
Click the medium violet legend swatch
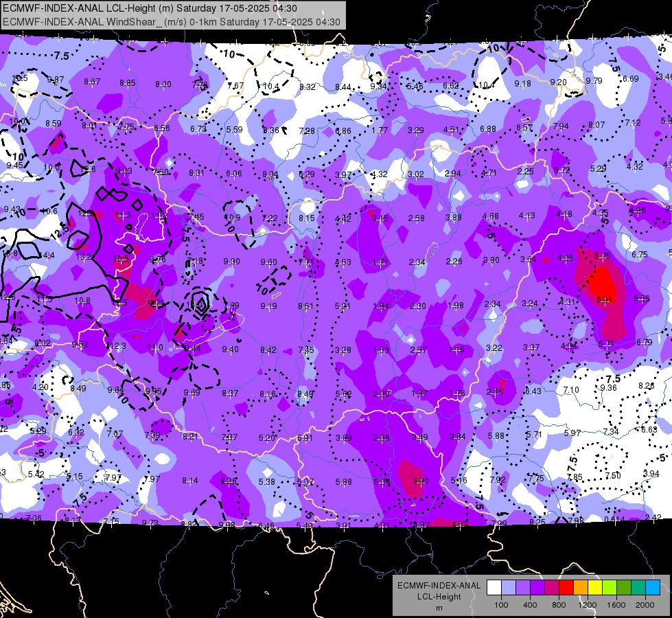point(523,588)
